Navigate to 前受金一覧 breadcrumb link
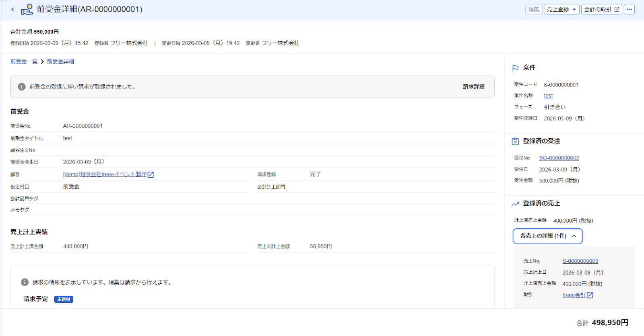 coord(24,61)
